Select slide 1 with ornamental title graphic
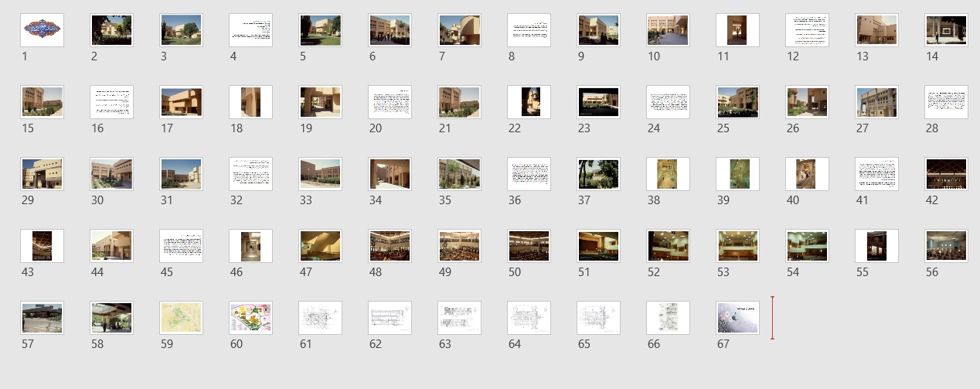Screen dimensions: 980x389 click(x=42, y=30)
